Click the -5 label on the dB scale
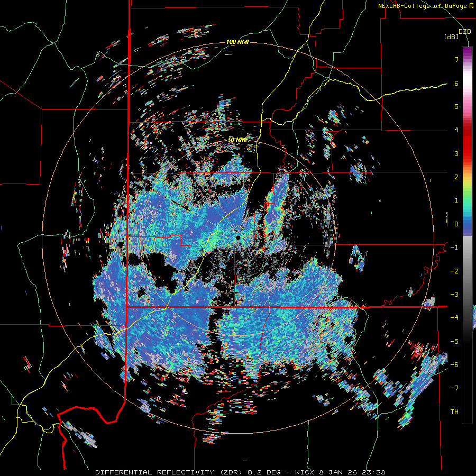This screenshot has height=476, width=476. pos(454,342)
